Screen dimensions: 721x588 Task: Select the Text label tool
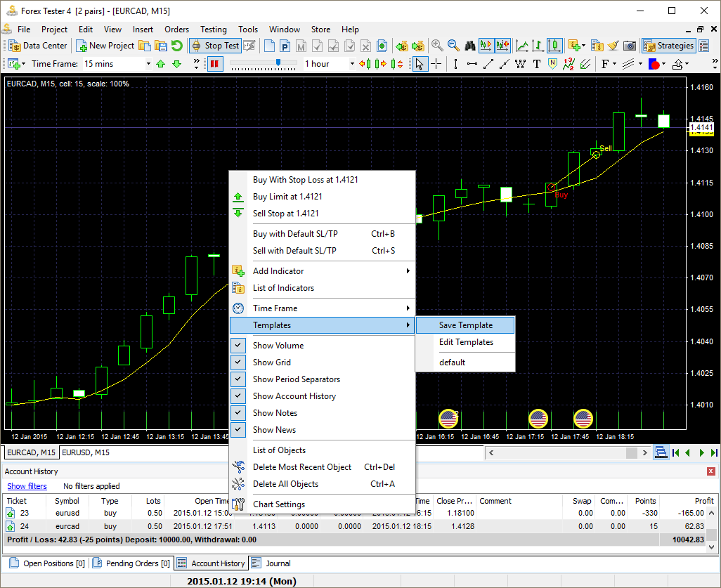pos(537,64)
